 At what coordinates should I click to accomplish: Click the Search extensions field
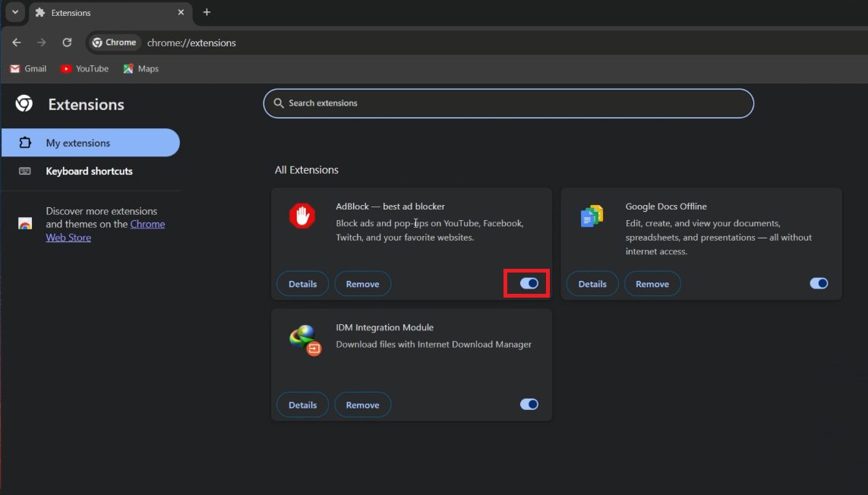[508, 103]
